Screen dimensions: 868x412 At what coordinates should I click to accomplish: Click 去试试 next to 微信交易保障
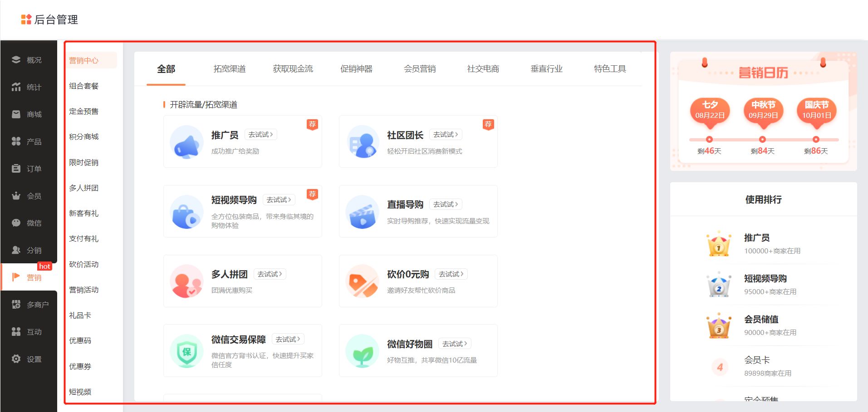pyautogui.click(x=288, y=339)
